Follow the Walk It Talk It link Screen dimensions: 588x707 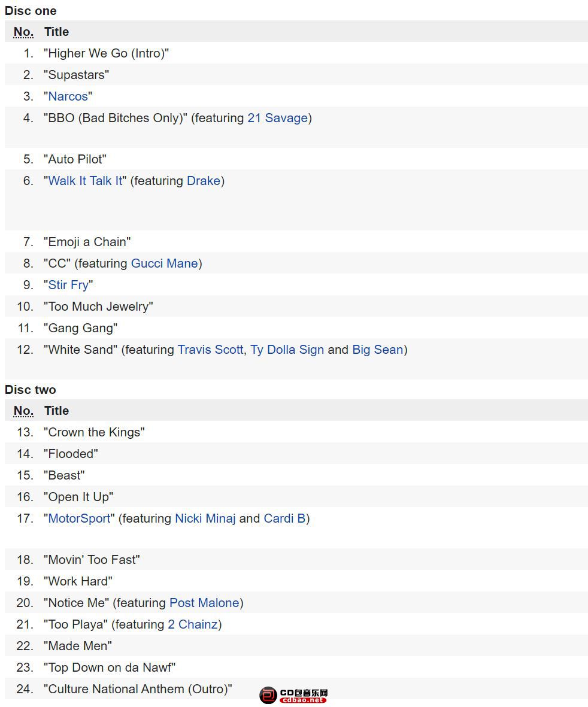(85, 181)
